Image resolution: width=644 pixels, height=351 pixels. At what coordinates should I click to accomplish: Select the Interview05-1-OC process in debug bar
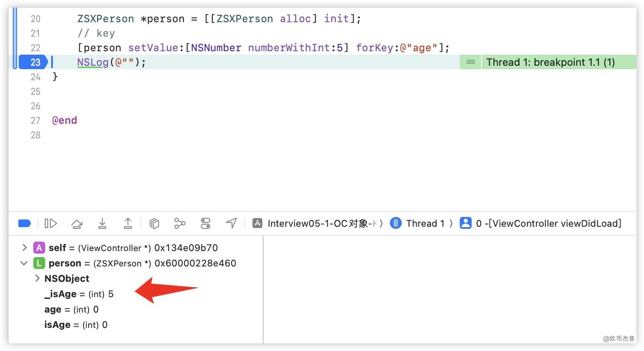click(x=317, y=223)
